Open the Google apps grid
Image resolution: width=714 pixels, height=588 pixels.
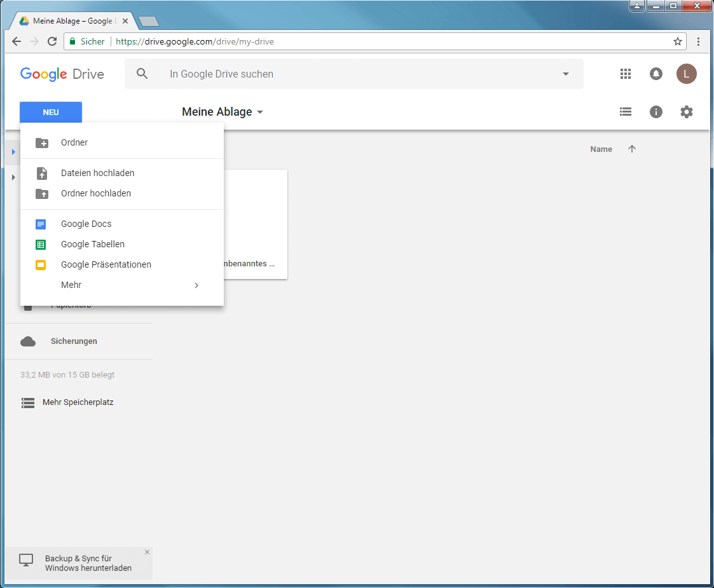click(x=626, y=74)
